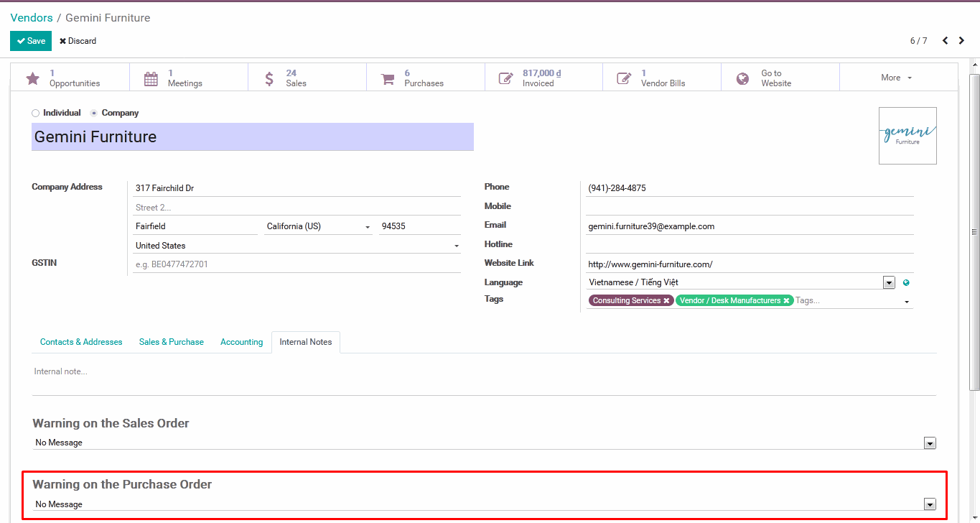The height and width of the screenshot is (523, 980).
Task: Switch to the Accounting tab
Action: [x=241, y=342]
